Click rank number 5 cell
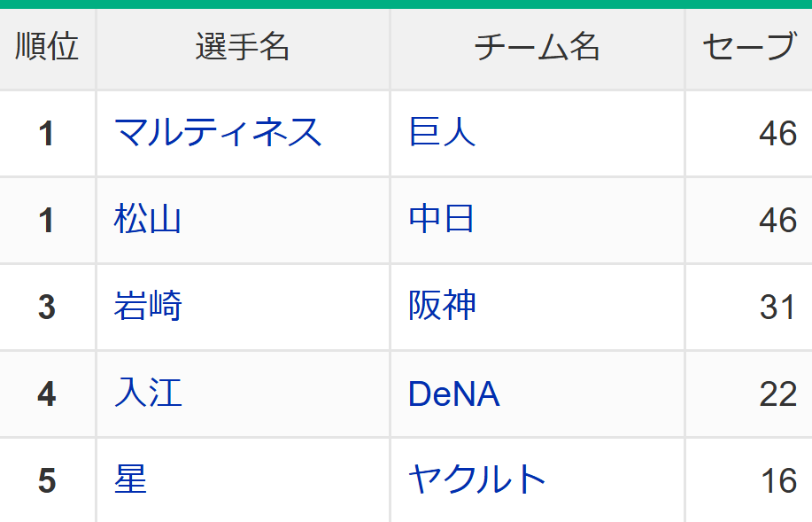812x522 pixels. coord(47,480)
